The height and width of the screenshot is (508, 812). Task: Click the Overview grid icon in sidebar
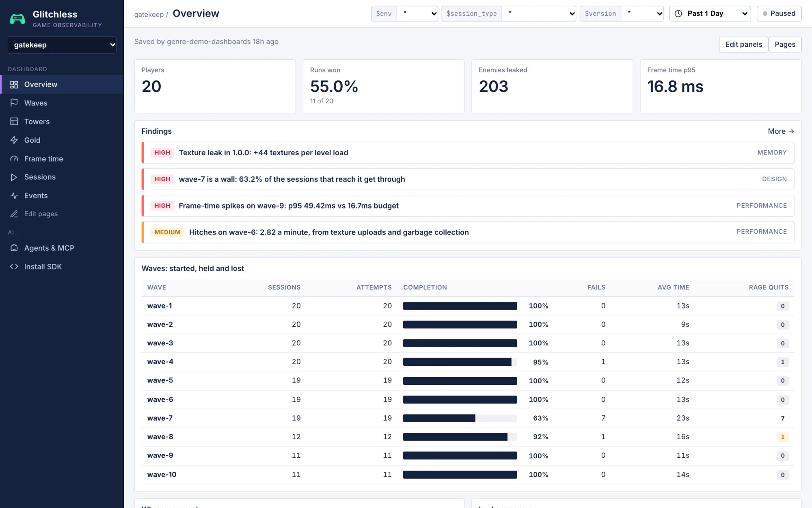(14, 85)
